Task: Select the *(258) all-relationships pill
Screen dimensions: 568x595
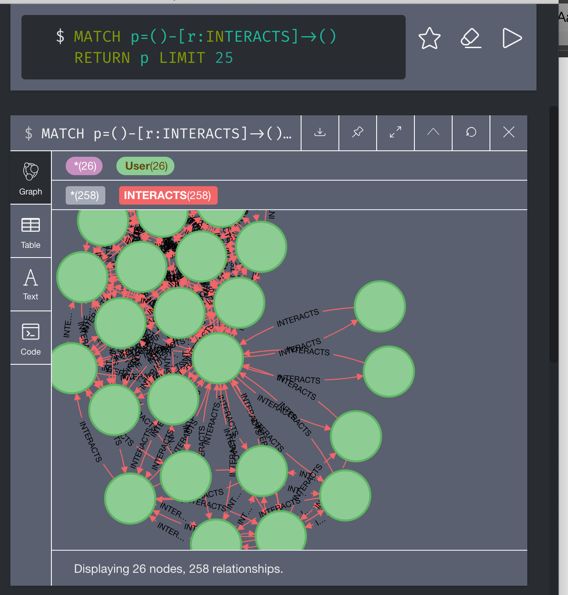Action: 85,195
